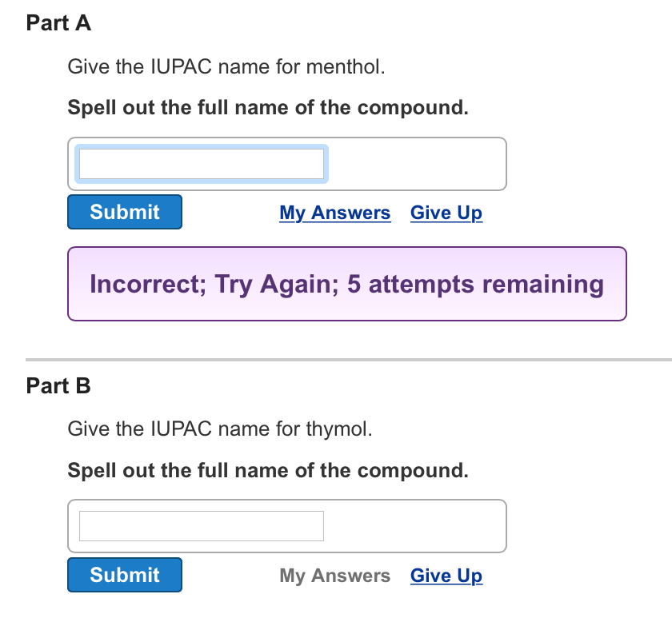Screen dimensions: 672x630
Task: Give up on Part B
Action: click(446, 575)
